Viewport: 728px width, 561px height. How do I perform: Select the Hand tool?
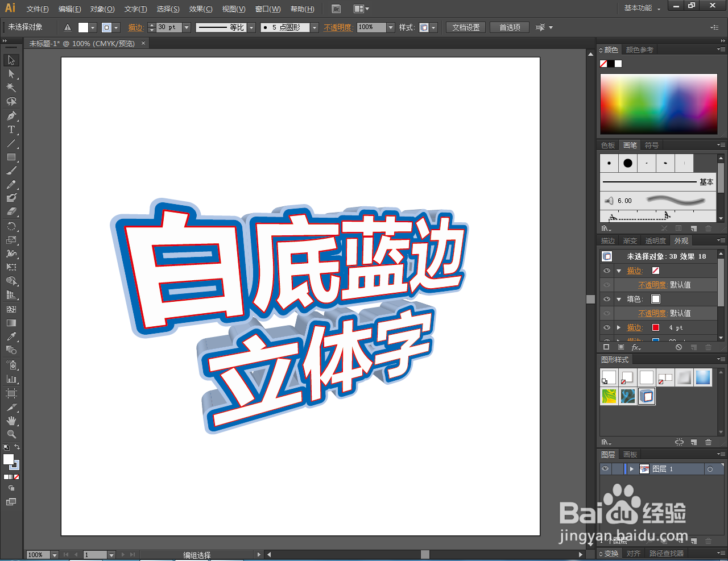[10, 421]
